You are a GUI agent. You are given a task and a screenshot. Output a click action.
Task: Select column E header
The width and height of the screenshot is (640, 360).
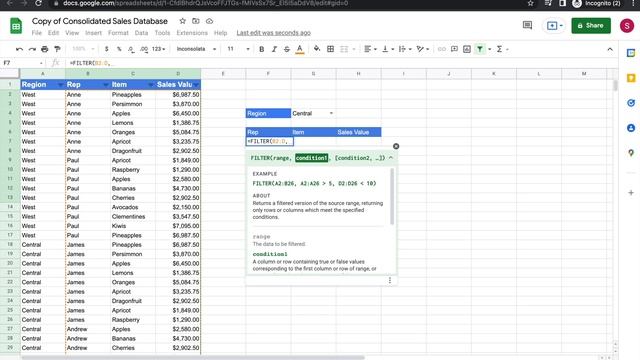pos(223,73)
